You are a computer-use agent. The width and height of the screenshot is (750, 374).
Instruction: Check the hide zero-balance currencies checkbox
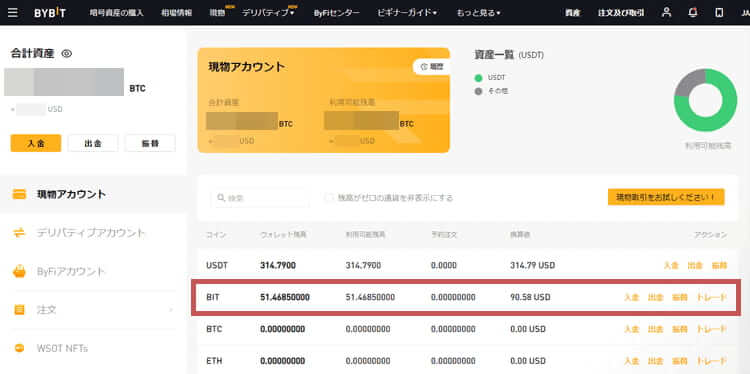329,198
